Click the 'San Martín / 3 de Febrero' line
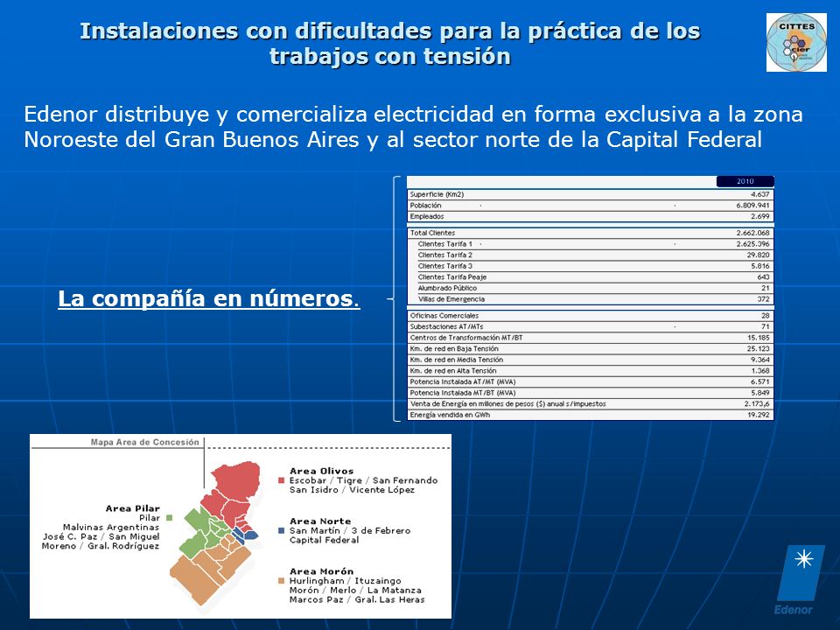Viewport: 840px width, 630px height. 350,531
